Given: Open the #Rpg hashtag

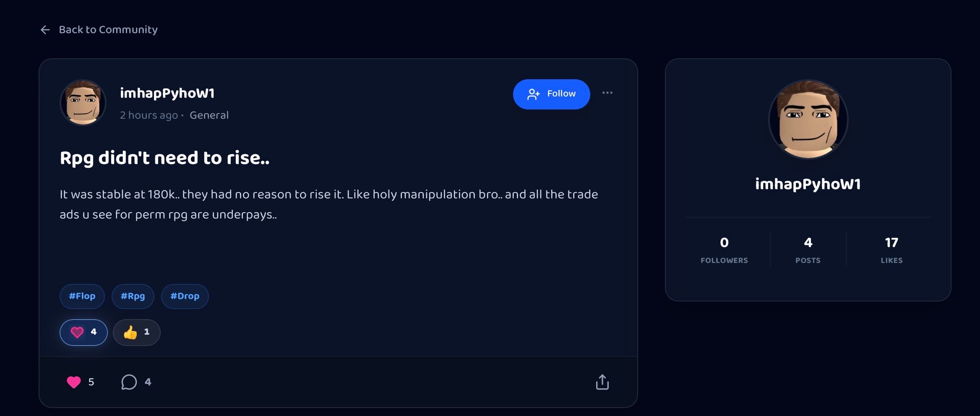Looking at the screenshot, I should (x=133, y=296).
